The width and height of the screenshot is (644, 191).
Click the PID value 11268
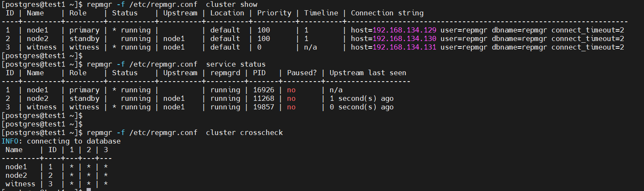point(264,99)
